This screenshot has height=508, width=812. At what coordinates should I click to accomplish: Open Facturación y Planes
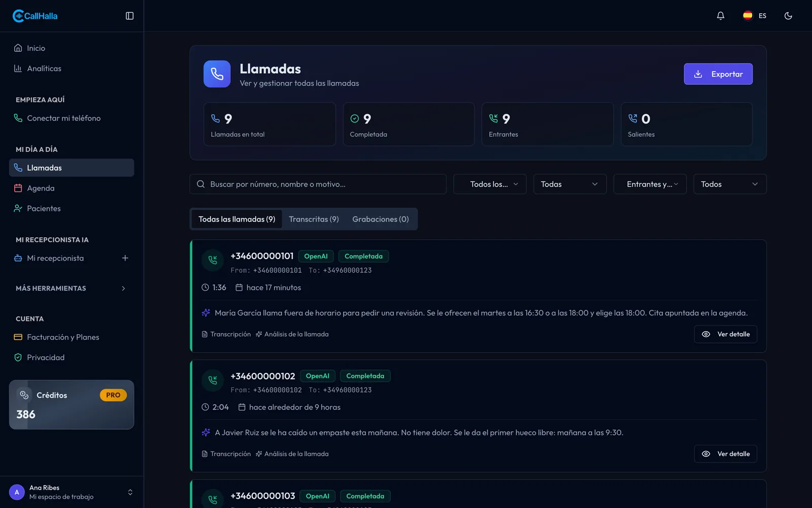point(72,337)
